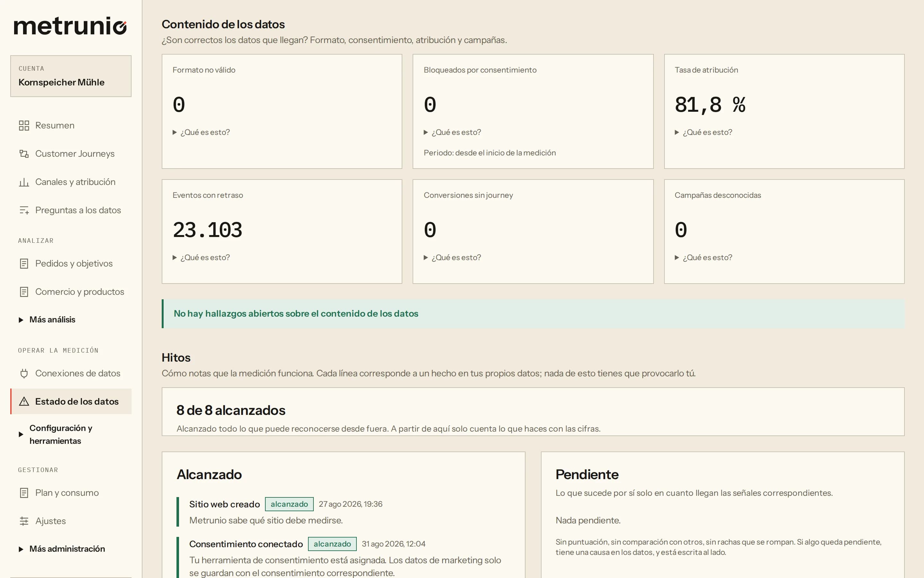This screenshot has height=578, width=924.
Task: Open Preguntas a los datos
Action: [x=71, y=210]
